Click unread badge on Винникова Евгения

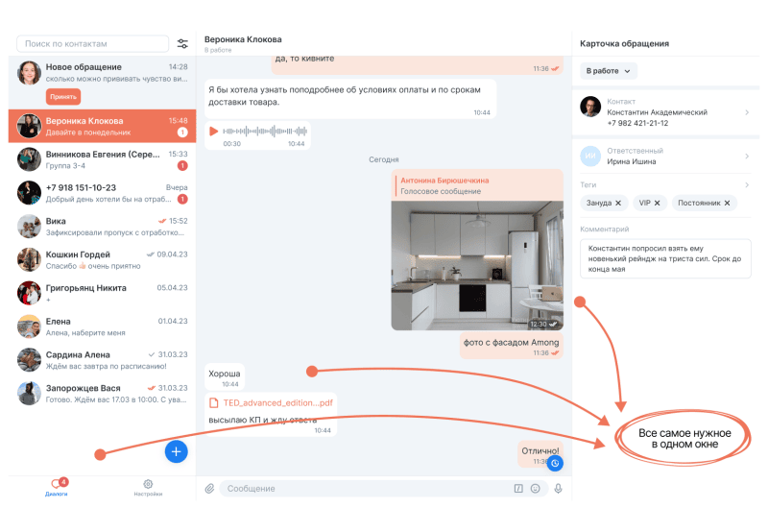click(x=182, y=165)
